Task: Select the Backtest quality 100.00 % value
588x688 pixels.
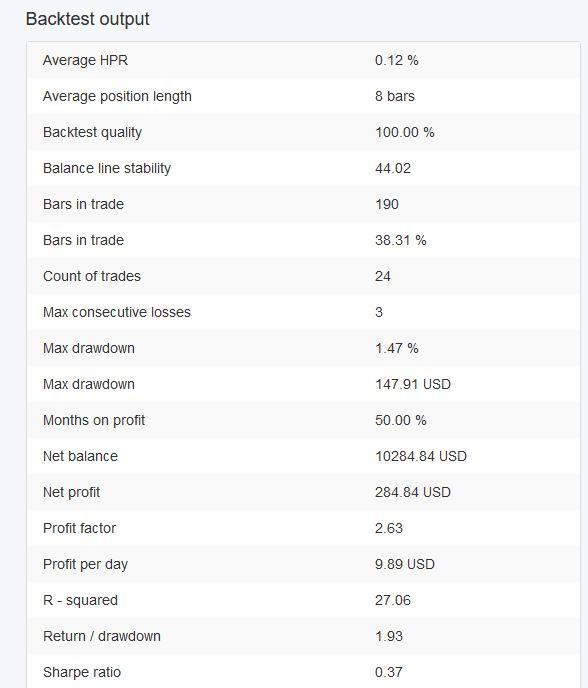Action: tap(405, 132)
